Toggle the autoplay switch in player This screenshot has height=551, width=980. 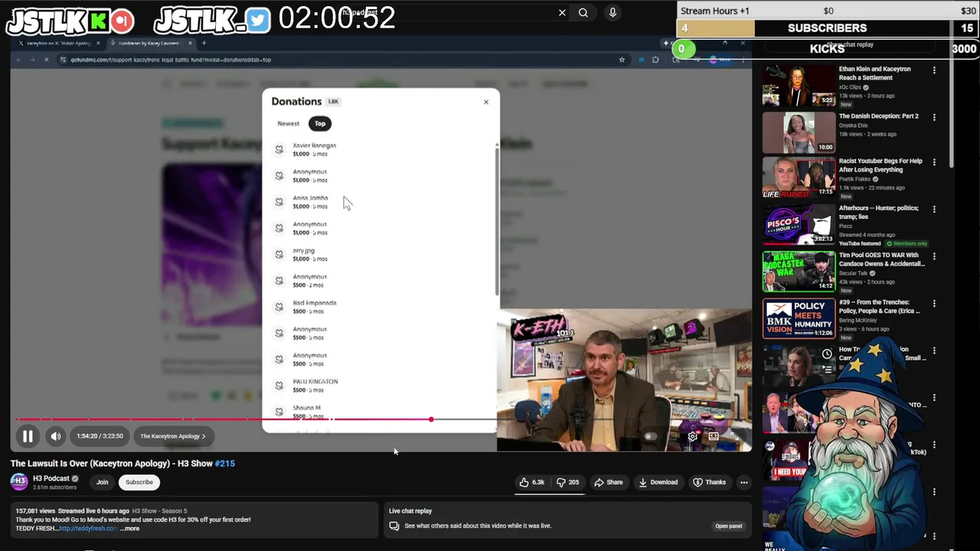[x=650, y=436]
